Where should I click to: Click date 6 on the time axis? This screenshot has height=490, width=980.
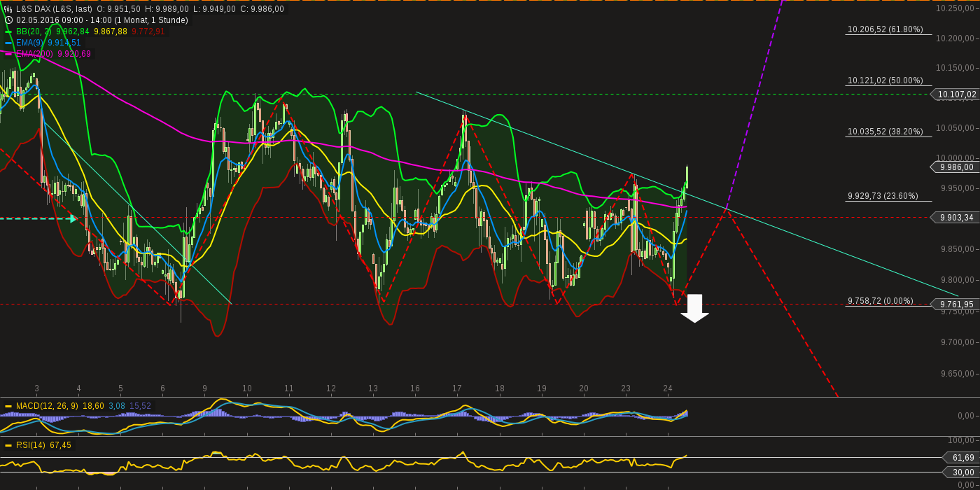pos(162,388)
